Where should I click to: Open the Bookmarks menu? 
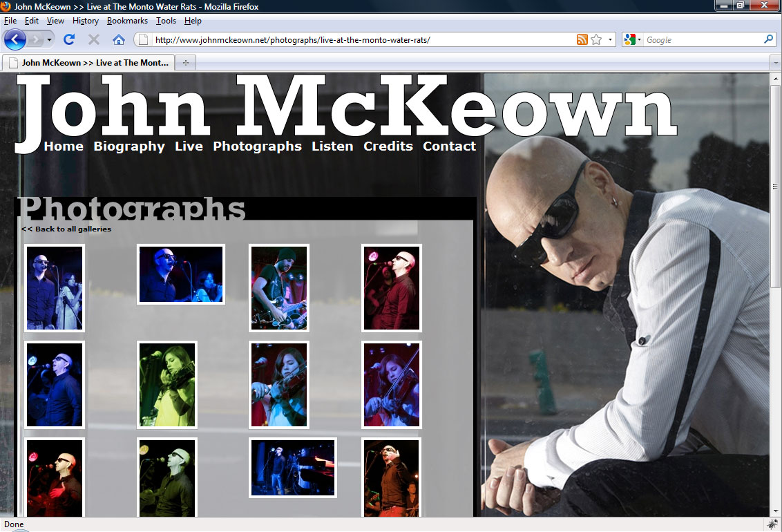coord(127,21)
